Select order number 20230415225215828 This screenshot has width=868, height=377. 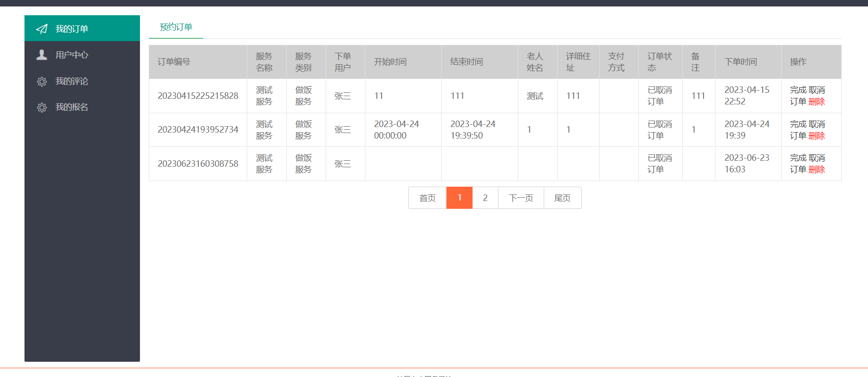pos(198,96)
